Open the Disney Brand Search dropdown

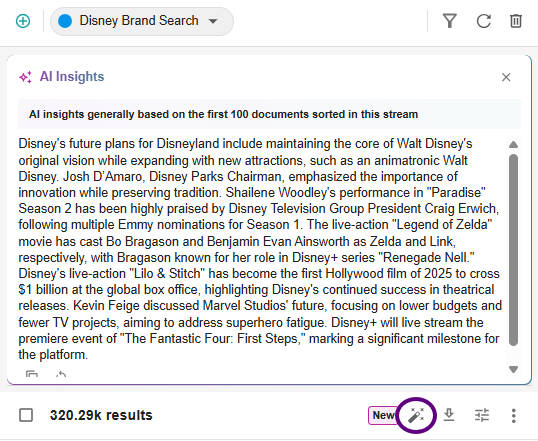(142, 21)
